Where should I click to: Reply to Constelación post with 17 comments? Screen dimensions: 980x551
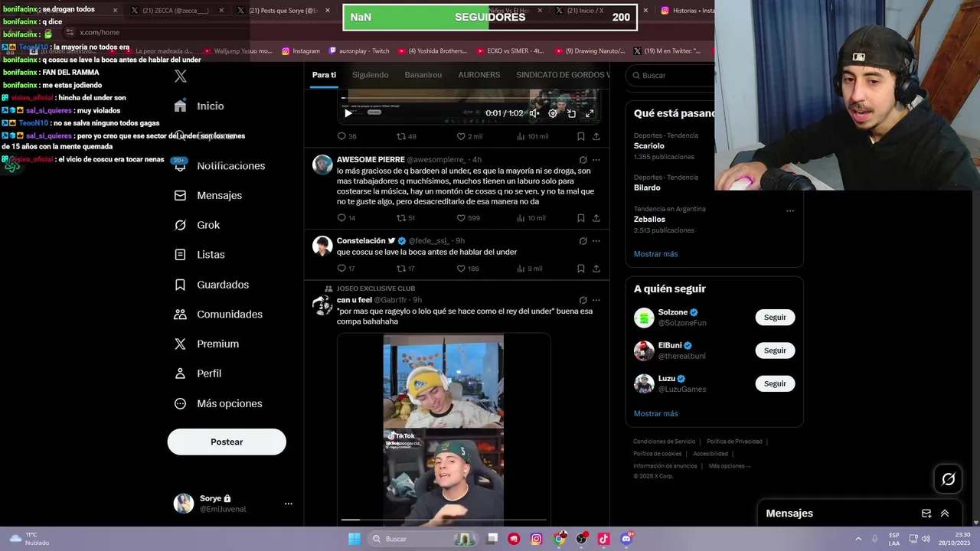coord(346,269)
